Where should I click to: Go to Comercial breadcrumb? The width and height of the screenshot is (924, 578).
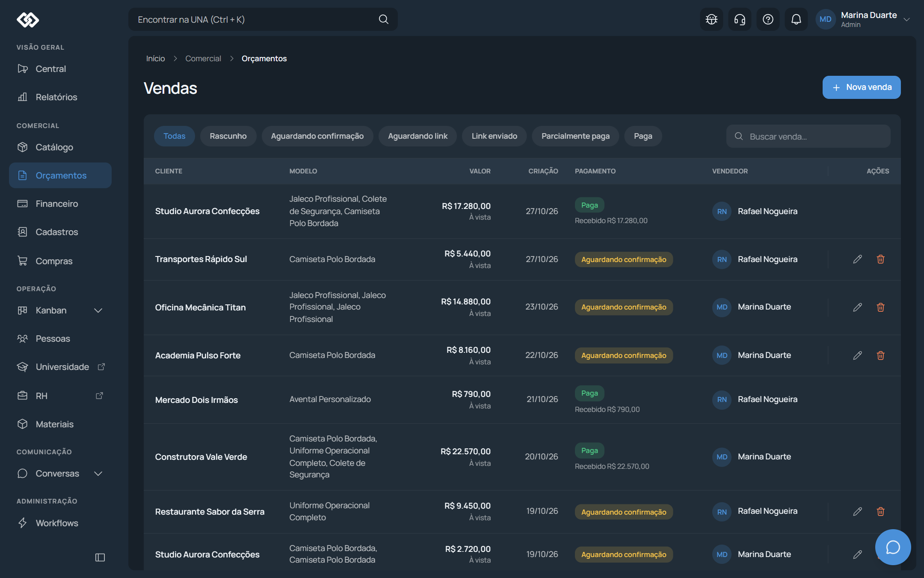click(203, 59)
